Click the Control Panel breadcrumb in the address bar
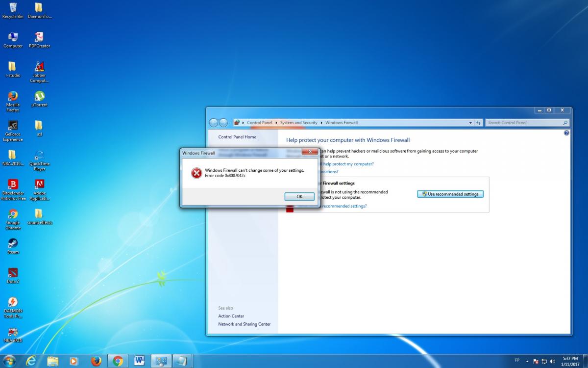 pos(259,123)
